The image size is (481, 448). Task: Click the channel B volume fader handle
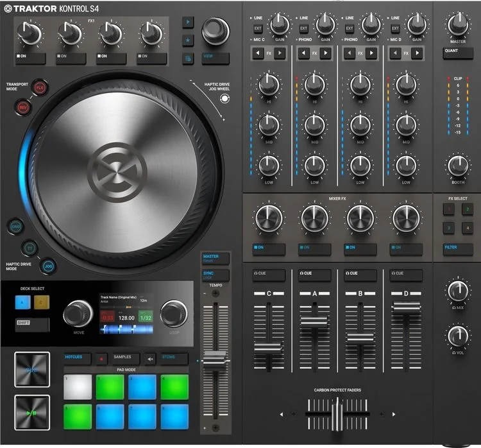(360, 338)
